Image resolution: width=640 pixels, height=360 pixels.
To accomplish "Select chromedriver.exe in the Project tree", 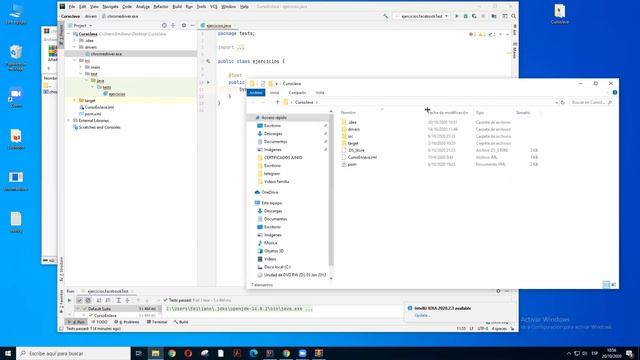I will (x=106, y=54).
